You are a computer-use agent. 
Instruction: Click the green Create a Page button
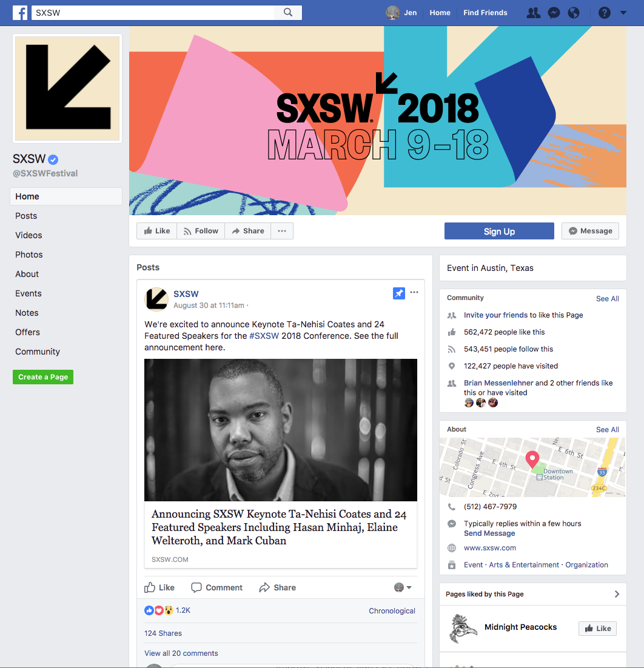pyautogui.click(x=43, y=377)
